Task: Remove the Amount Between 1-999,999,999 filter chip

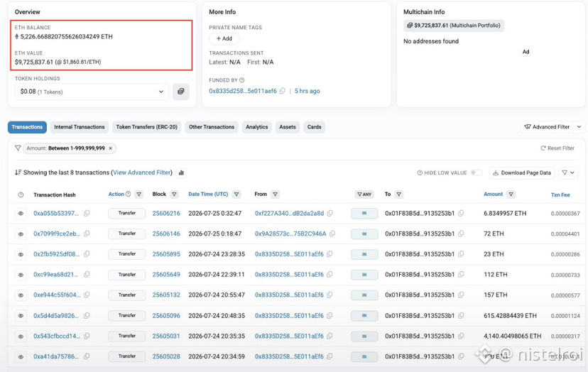Action: (x=111, y=148)
